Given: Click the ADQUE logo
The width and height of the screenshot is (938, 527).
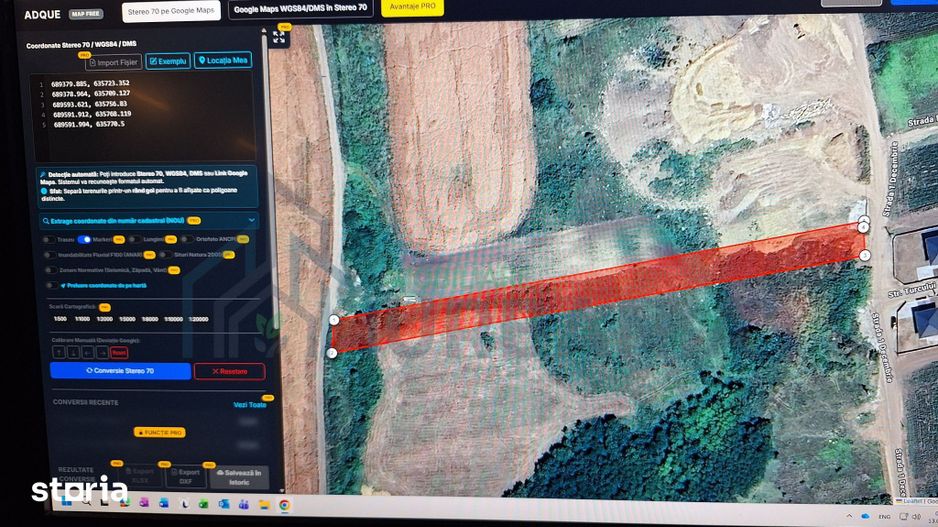Looking at the screenshot, I should coord(42,14).
